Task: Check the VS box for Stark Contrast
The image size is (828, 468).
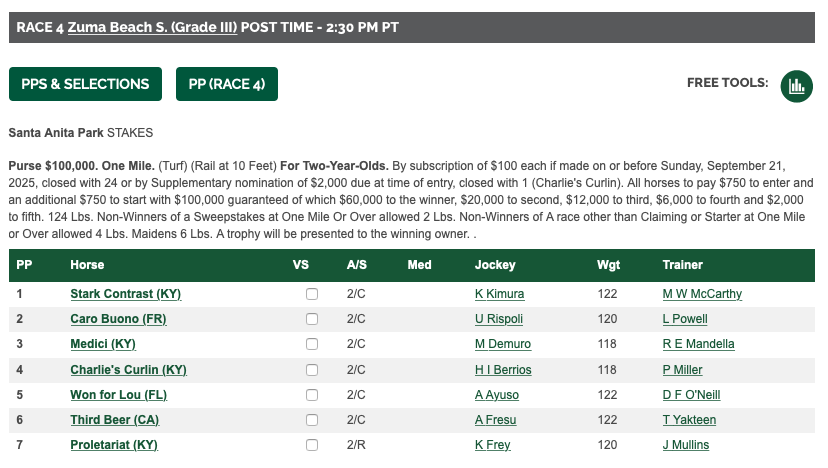Action: point(312,294)
